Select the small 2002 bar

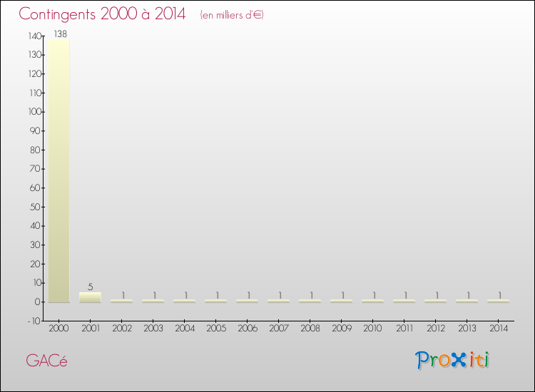click(122, 301)
